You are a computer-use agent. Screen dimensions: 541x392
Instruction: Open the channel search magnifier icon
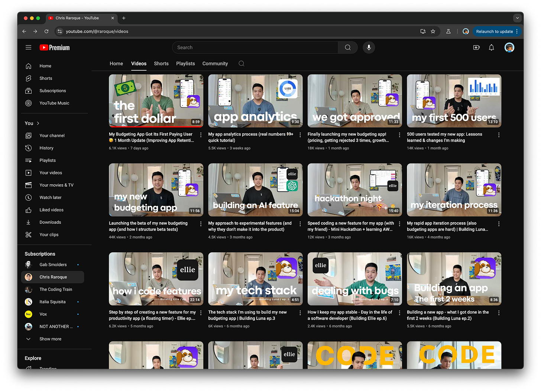pyautogui.click(x=242, y=64)
